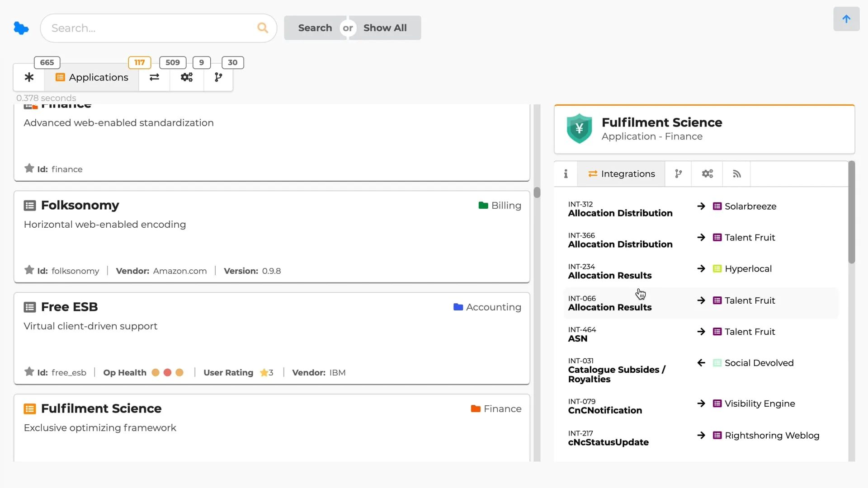Viewport: 868px width, 488px height.
Task: Click Talent Fruit in the INT-366 row
Action: click(x=750, y=238)
